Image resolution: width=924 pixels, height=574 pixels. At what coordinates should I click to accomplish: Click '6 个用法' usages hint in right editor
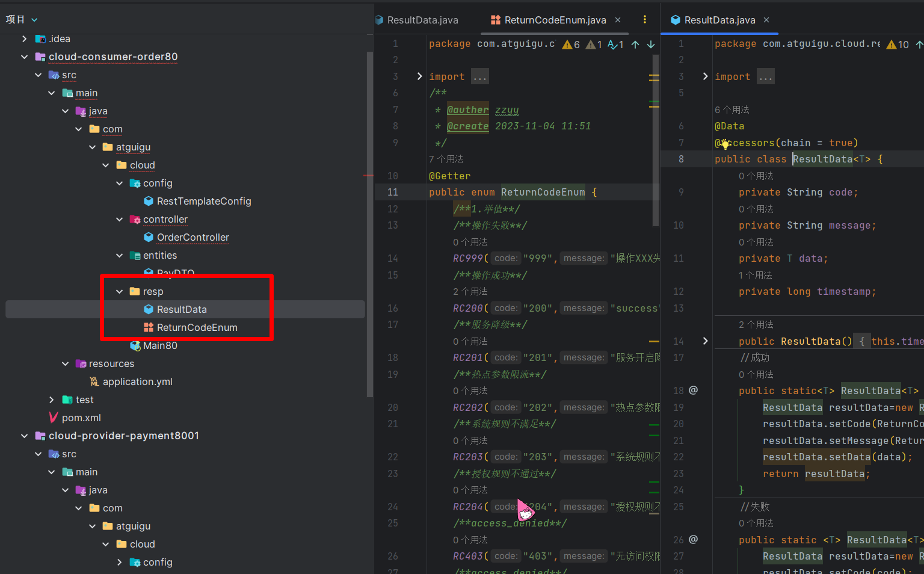pyautogui.click(x=732, y=110)
